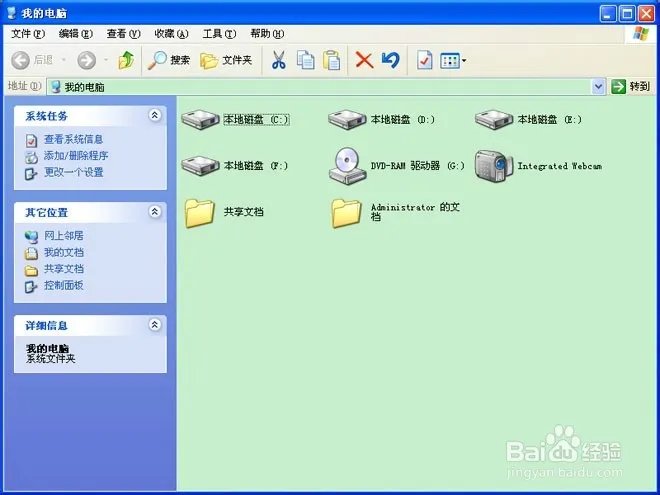Click the 本地磁盘 (C:) label text
The image size is (660, 495).
tap(256, 120)
